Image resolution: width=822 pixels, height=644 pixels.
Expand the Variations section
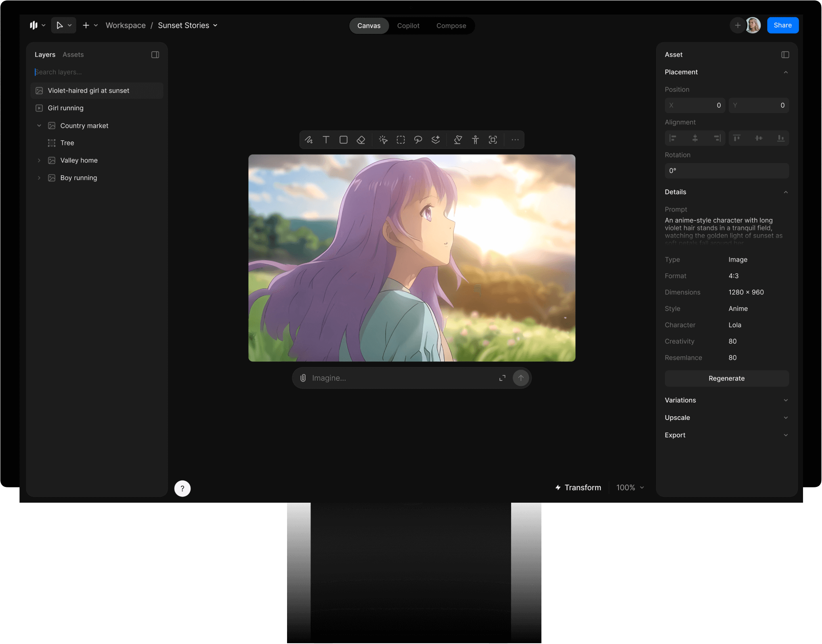coord(785,400)
